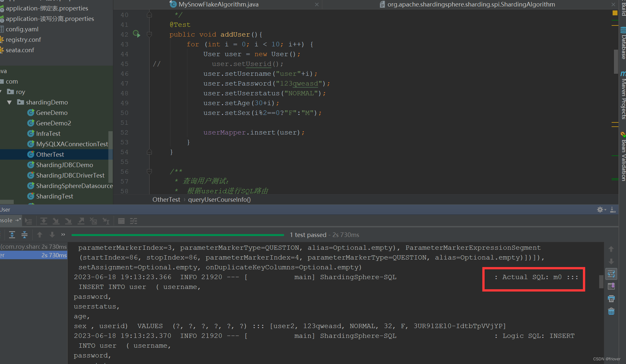Fold addUser method at line 42
Image resolution: width=626 pixels, height=364 pixels.
pyautogui.click(x=149, y=34)
